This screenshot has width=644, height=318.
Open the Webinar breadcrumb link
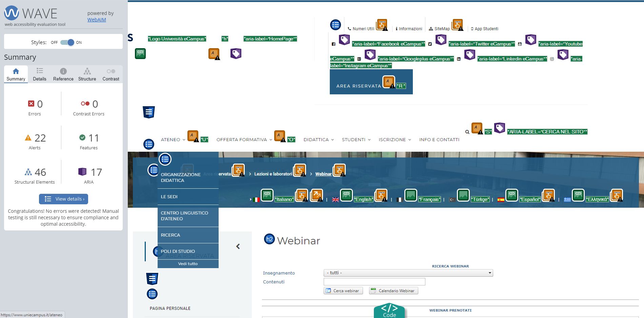click(x=324, y=174)
